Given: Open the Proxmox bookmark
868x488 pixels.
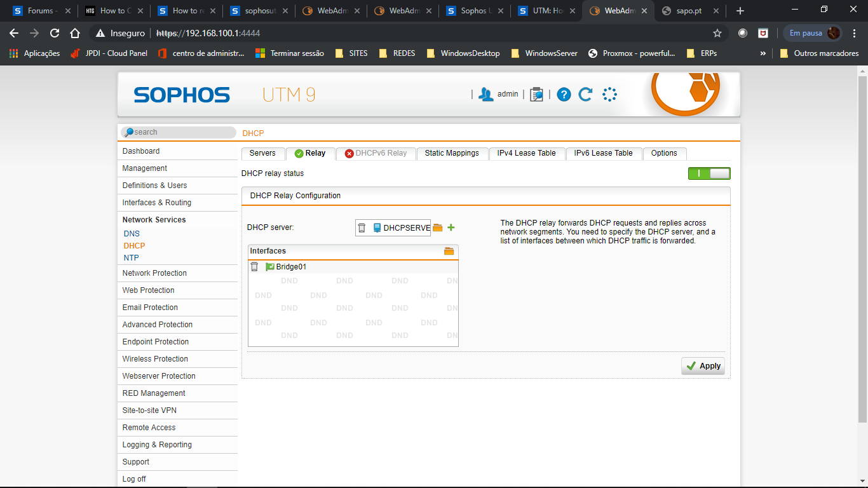Looking at the screenshot, I should (632, 53).
